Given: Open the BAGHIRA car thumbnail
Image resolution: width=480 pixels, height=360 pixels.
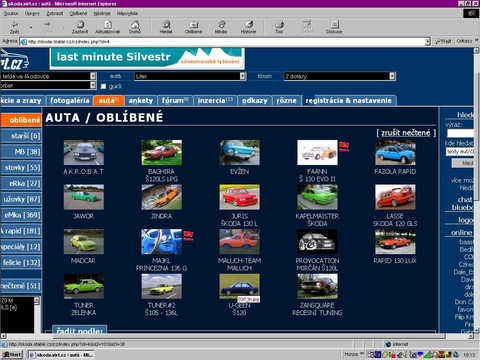Looking at the screenshot, I should tap(161, 153).
